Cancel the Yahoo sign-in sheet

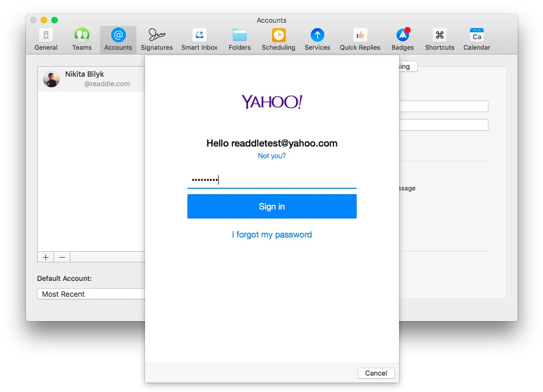(376, 373)
